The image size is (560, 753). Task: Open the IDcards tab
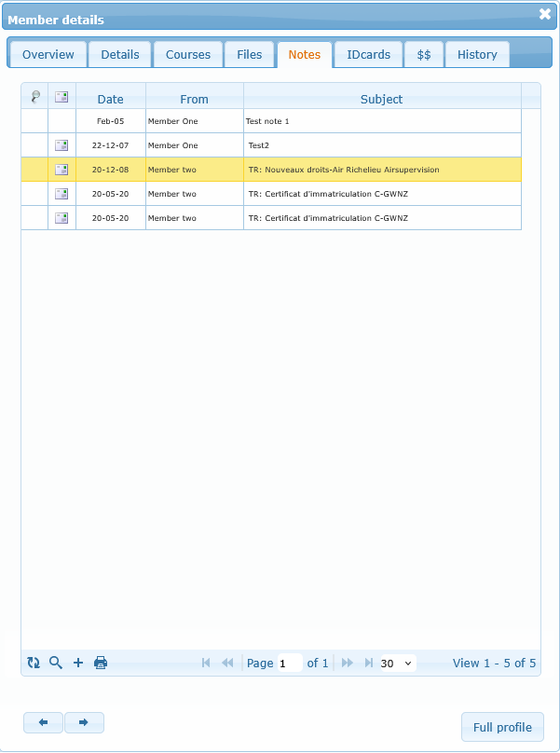pyautogui.click(x=368, y=55)
